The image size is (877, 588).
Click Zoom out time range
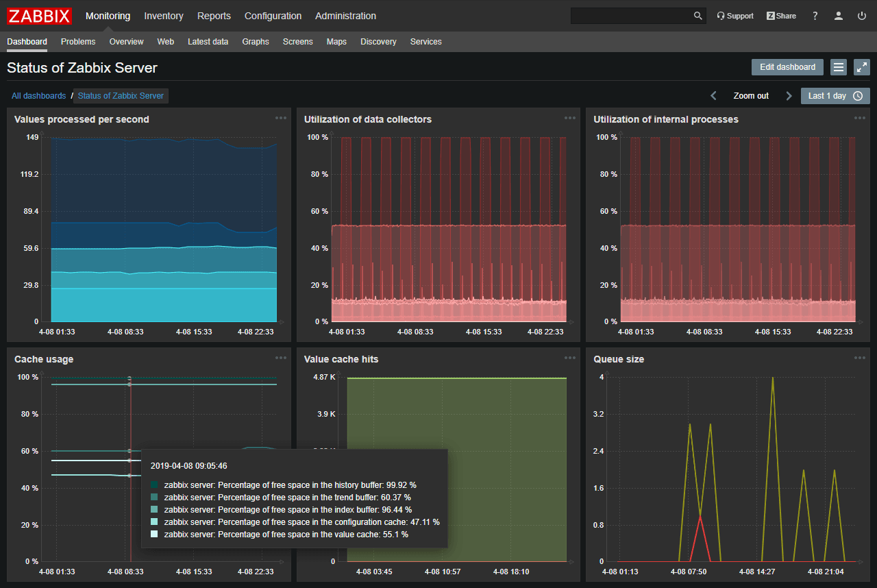751,96
